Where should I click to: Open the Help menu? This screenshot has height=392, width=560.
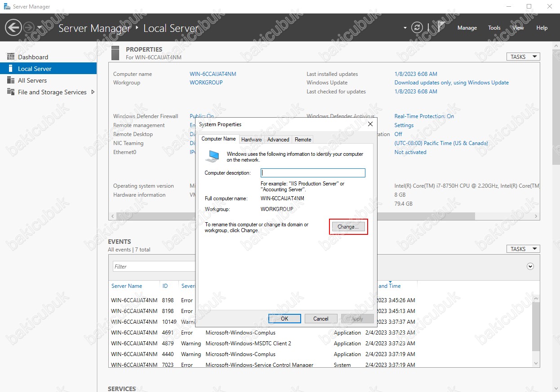click(x=542, y=28)
